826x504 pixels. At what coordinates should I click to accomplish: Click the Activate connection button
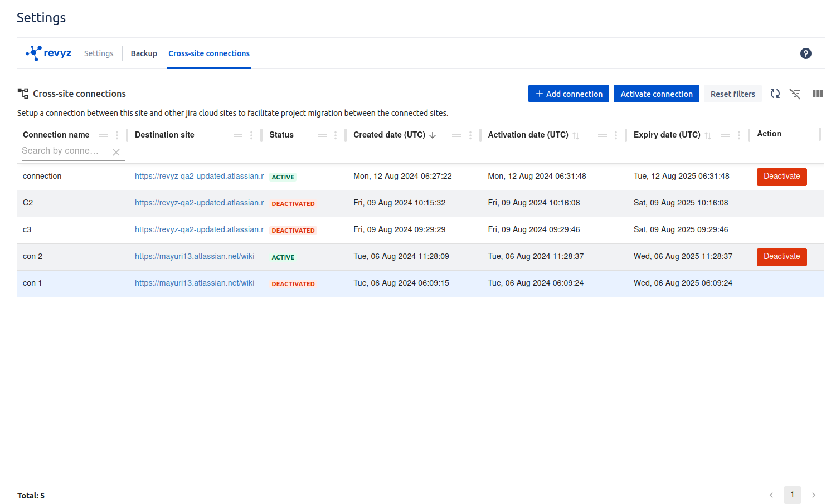coord(656,94)
